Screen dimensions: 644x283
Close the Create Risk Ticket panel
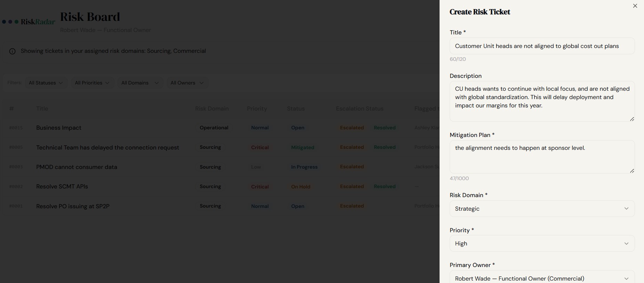point(635,6)
